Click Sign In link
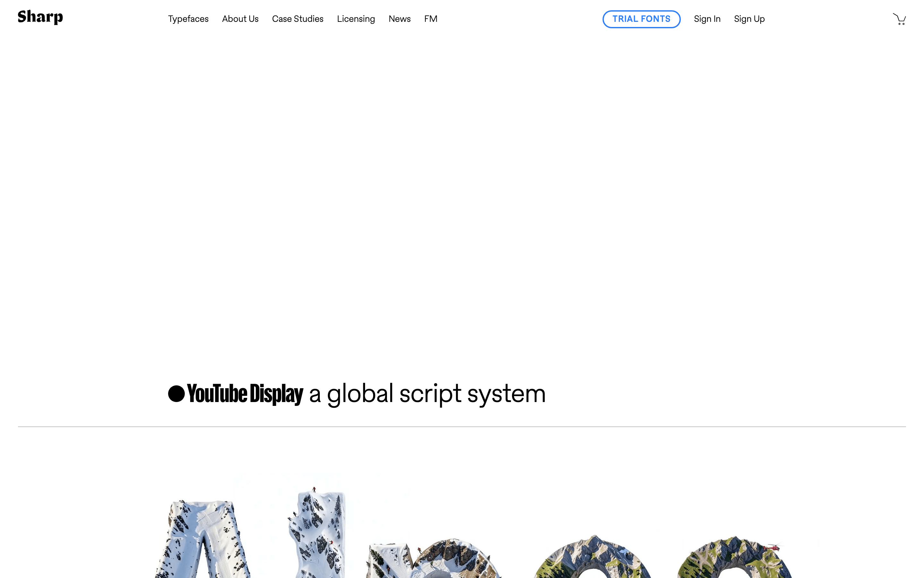924x578 pixels. tap(707, 19)
